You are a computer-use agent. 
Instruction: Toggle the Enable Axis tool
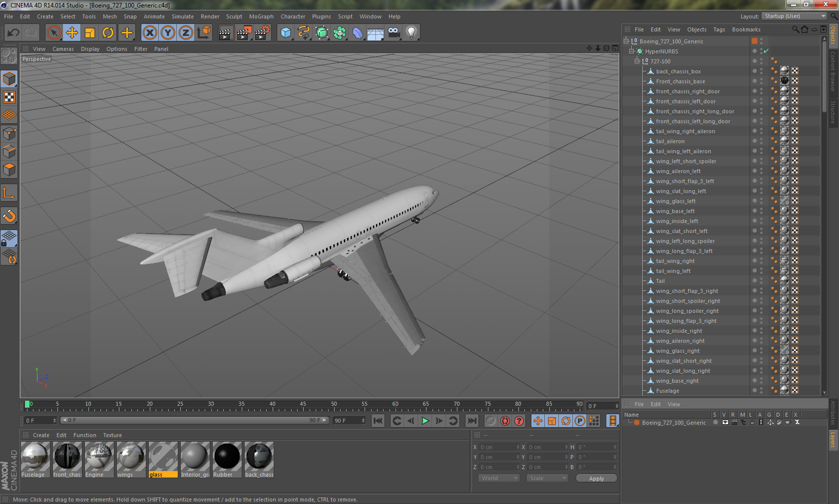9,193
